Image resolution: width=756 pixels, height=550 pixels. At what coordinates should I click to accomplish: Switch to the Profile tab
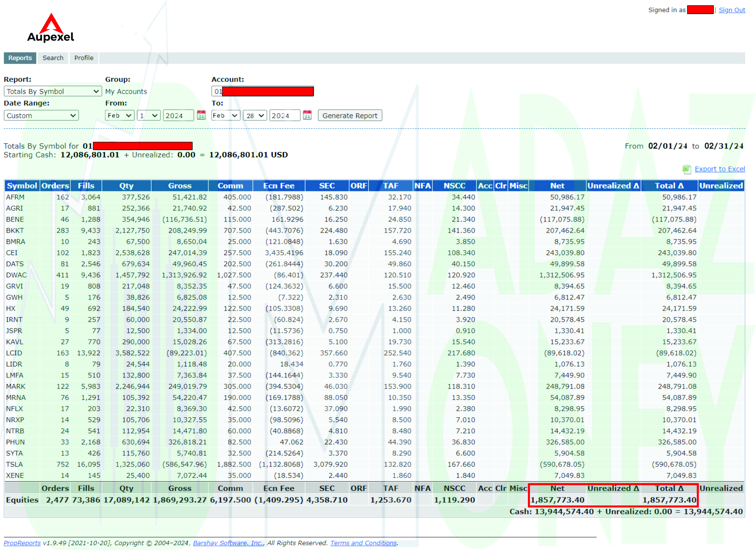click(84, 58)
